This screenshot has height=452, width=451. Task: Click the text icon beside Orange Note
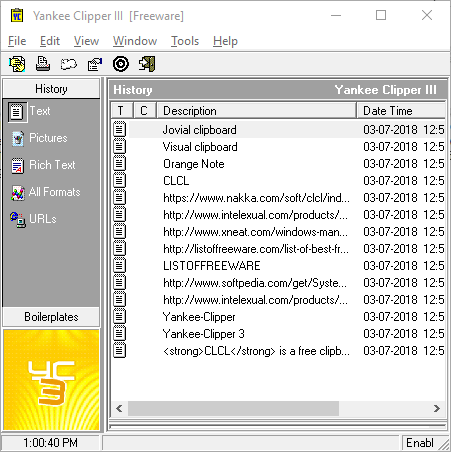[119, 163]
